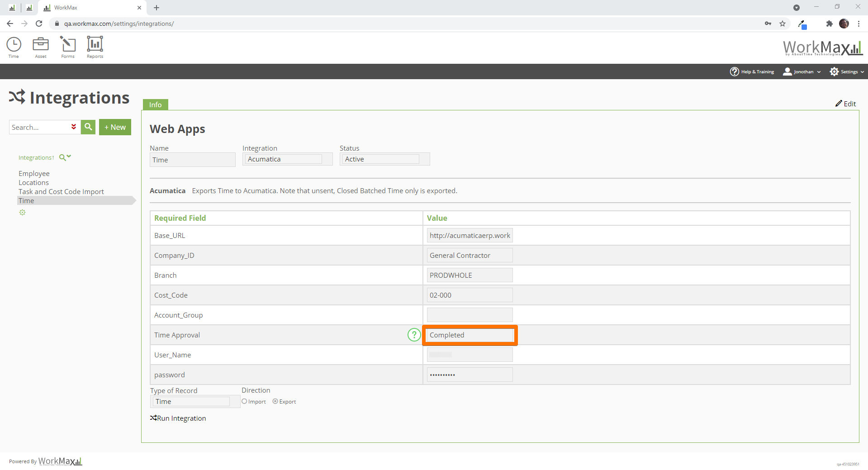The width and height of the screenshot is (868, 470).
Task: Open the Chrome profile avatar
Action: point(844,24)
